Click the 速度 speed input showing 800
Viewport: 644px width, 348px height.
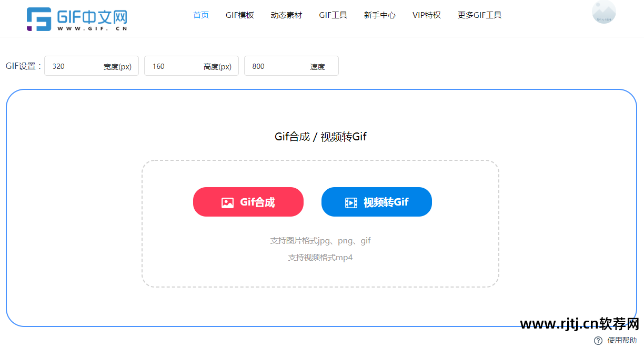(291, 66)
